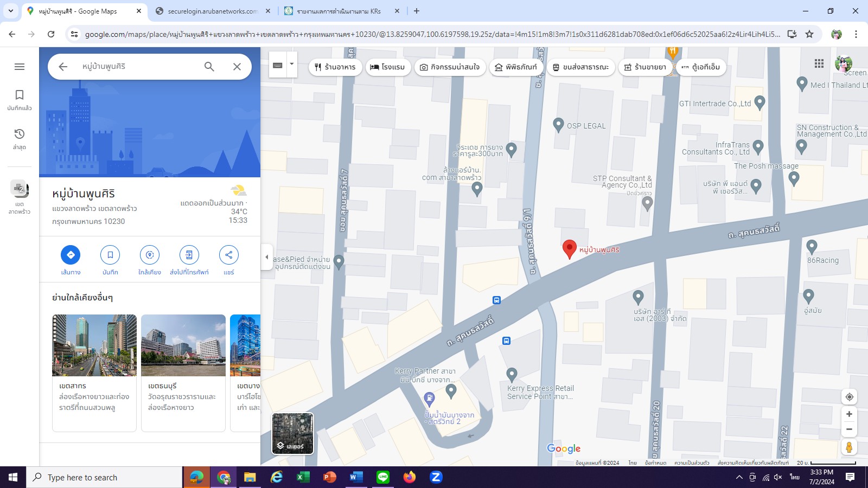Viewport: 868px width, 488px height.
Task: Click the Share (แชร์) icon
Action: 228,255
